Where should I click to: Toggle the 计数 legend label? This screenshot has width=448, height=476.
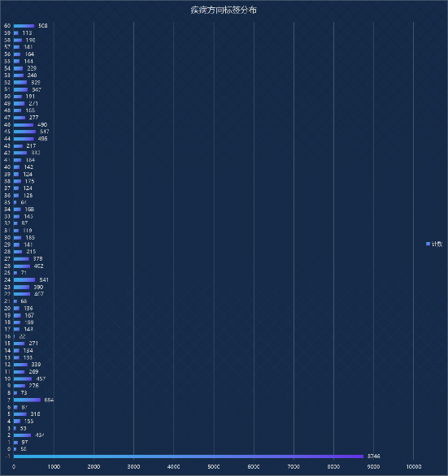pos(437,244)
